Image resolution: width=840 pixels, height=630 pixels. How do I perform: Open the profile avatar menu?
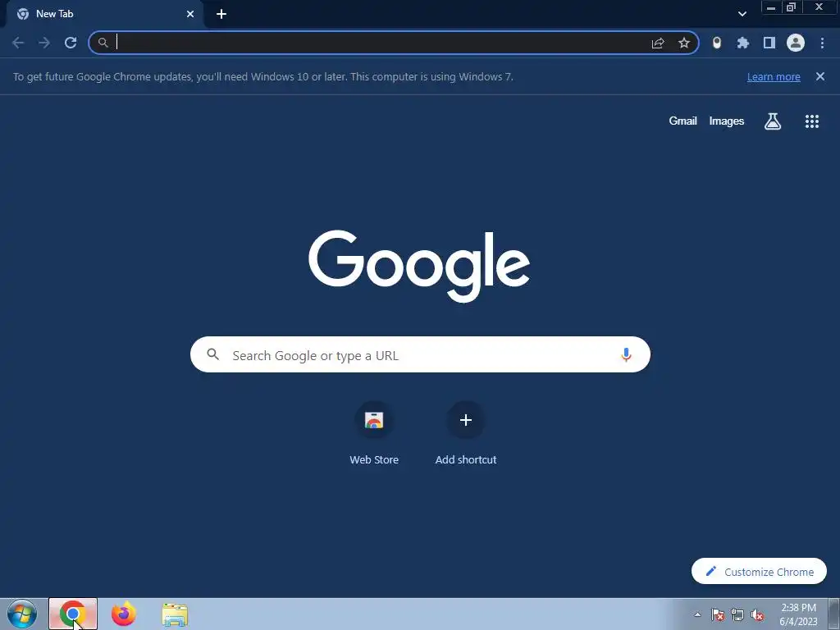coord(796,43)
